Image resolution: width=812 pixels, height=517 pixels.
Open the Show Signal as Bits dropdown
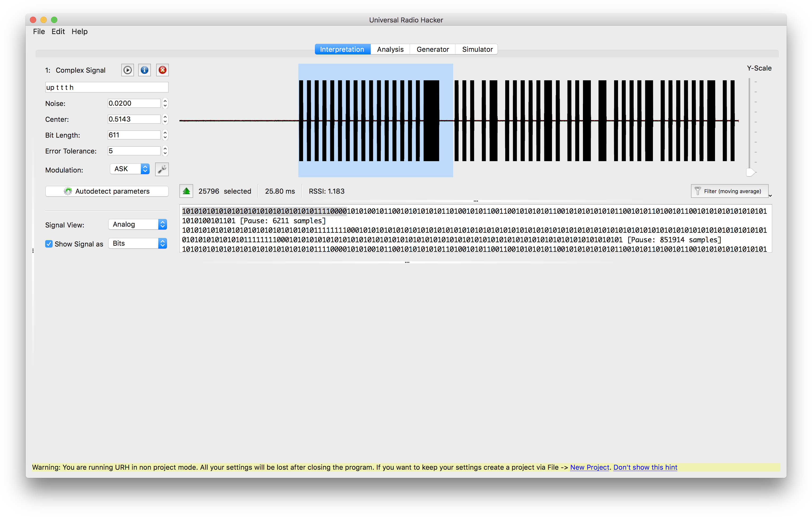click(x=138, y=243)
